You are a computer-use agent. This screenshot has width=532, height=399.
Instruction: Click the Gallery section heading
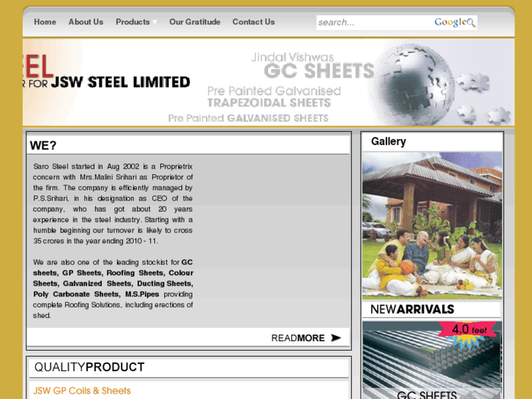pos(388,141)
